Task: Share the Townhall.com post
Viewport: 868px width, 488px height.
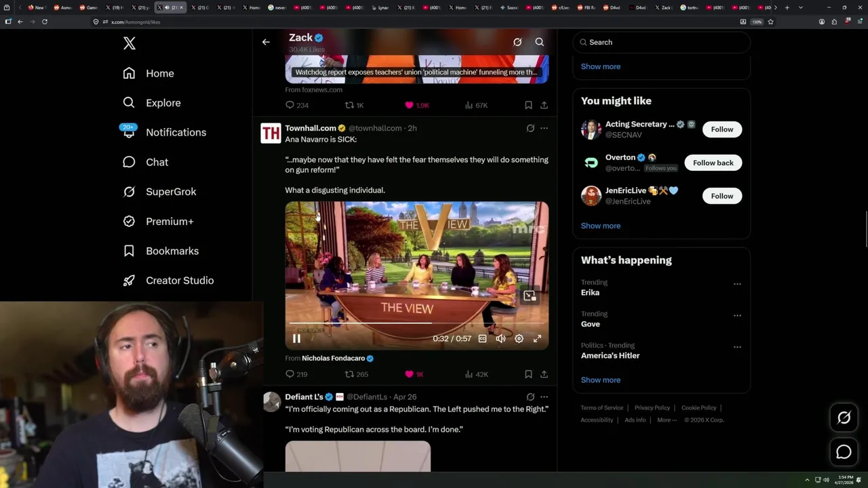Action: point(544,374)
